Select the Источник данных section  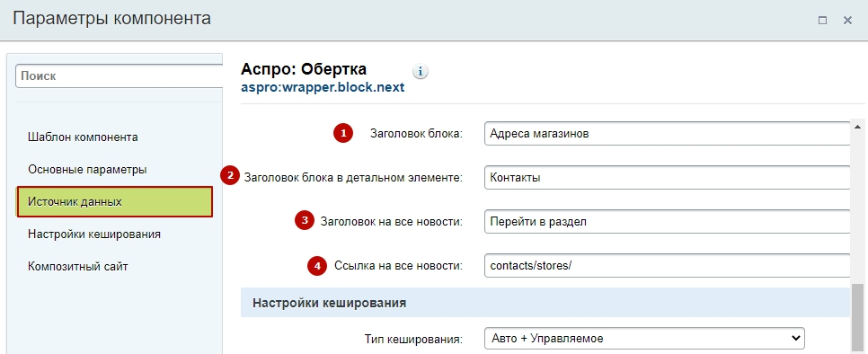point(115,202)
